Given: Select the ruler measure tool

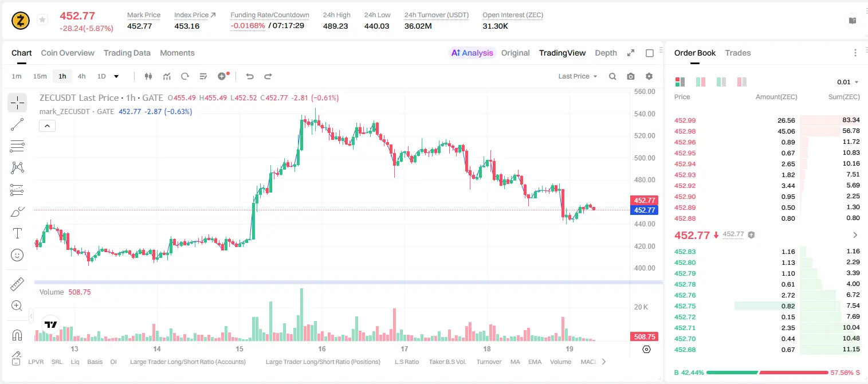Looking at the screenshot, I should pyautogui.click(x=17, y=284).
